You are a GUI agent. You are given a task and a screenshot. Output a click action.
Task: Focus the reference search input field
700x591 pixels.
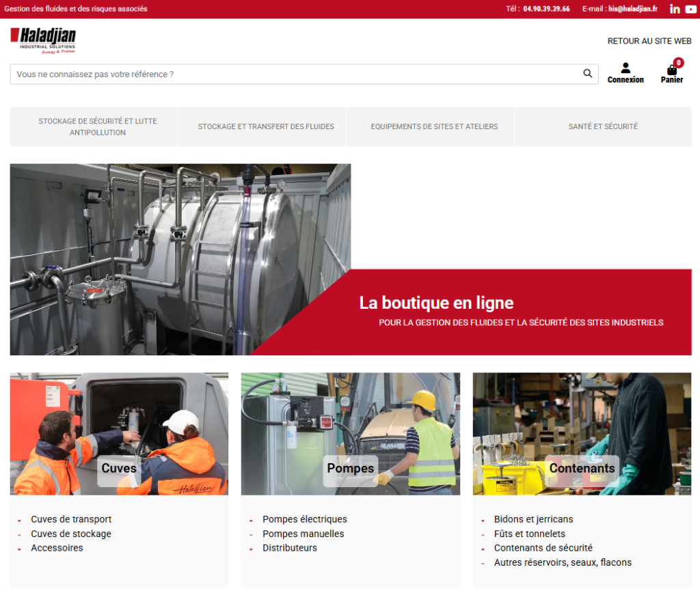click(x=294, y=74)
